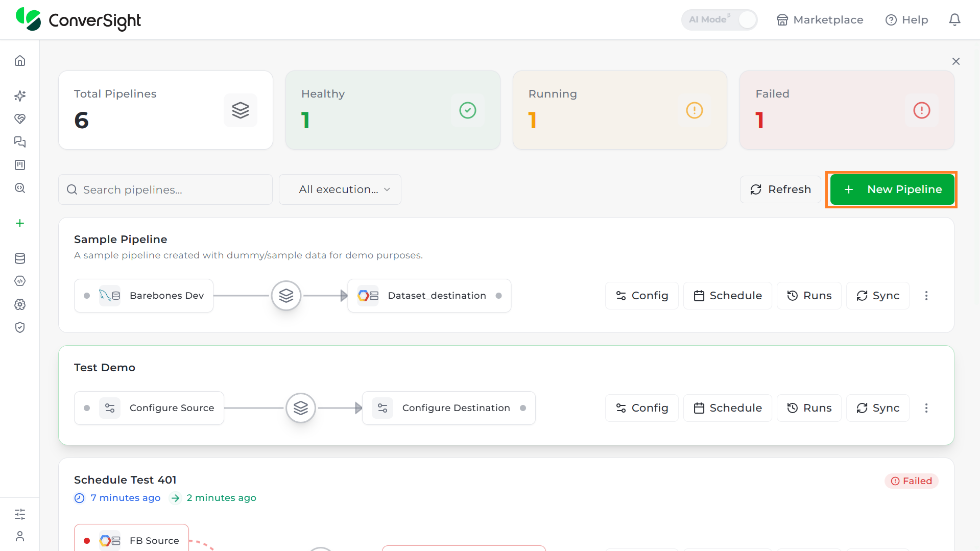
Task: Open Schedule for Test Demo
Action: coord(728,408)
